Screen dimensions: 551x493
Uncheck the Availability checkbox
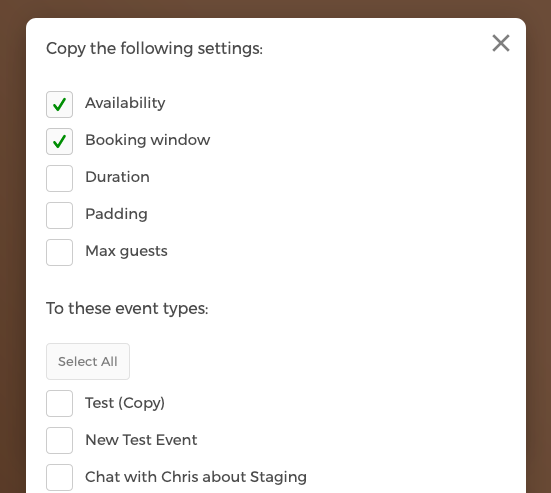59,104
